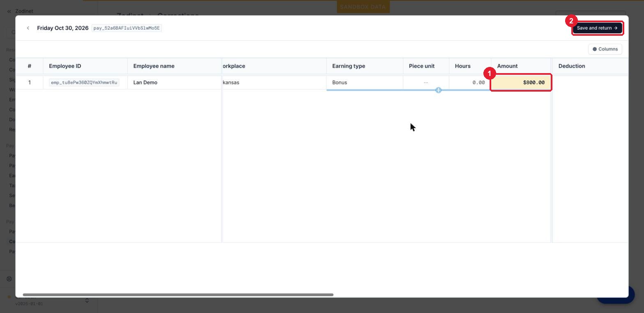Image resolution: width=644 pixels, height=313 pixels.
Task: Go back using the left chevron icon
Action: (28, 28)
